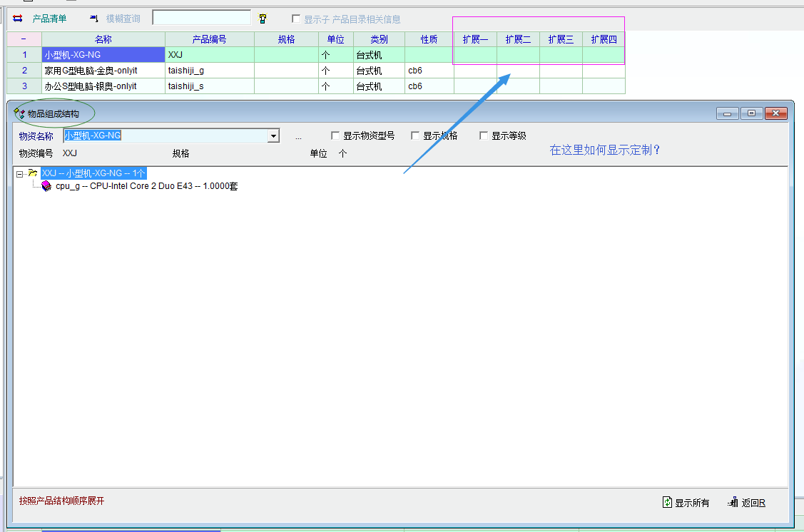Click the yellow filter icon beside search box
The image size is (804, 532).
(263, 19)
